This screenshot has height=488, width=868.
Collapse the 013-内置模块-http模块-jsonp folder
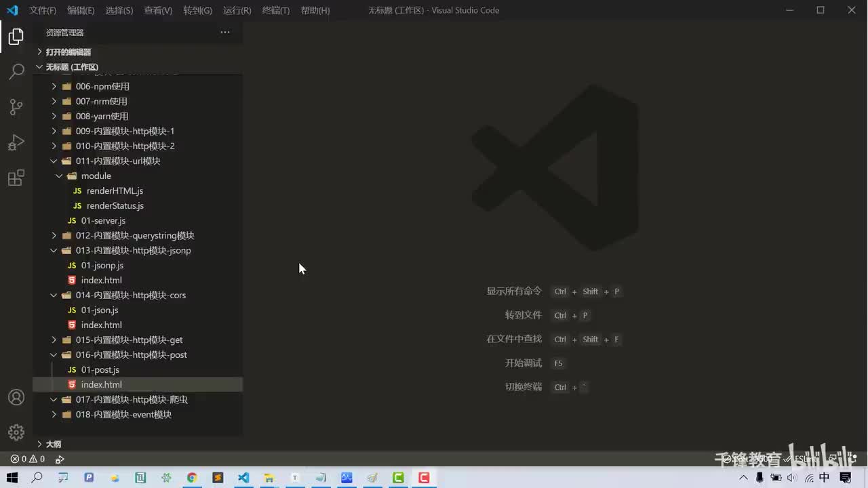coord(138,250)
